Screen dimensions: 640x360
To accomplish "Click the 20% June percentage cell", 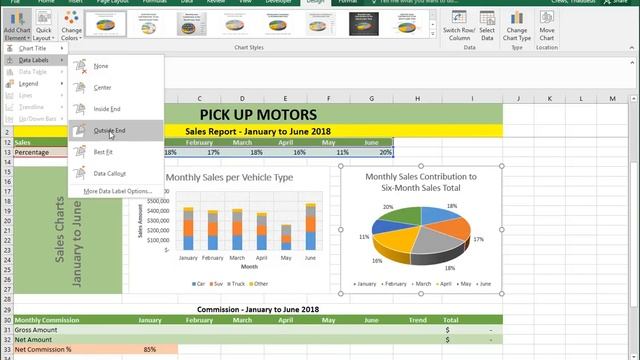I will click(x=371, y=152).
